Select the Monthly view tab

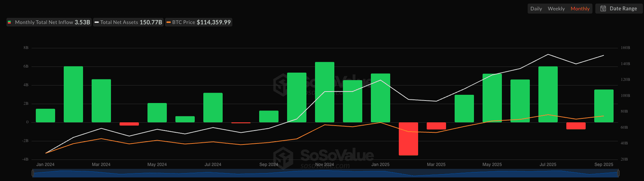point(580,9)
